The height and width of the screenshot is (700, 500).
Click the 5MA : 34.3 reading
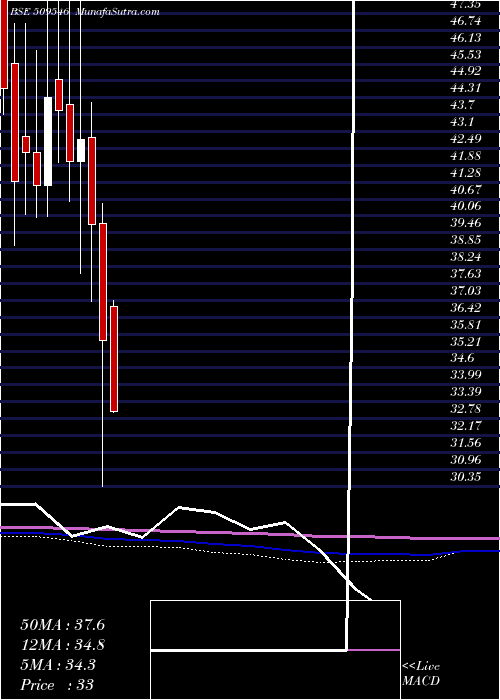tap(58, 664)
